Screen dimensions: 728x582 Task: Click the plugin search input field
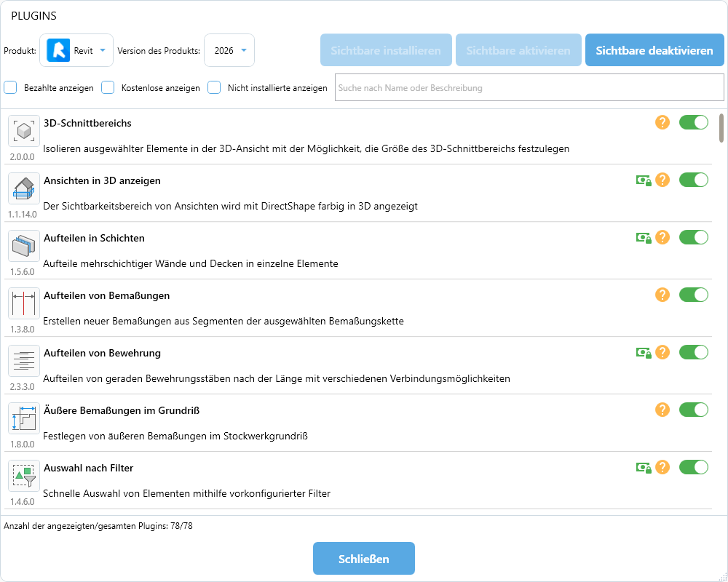tap(529, 88)
